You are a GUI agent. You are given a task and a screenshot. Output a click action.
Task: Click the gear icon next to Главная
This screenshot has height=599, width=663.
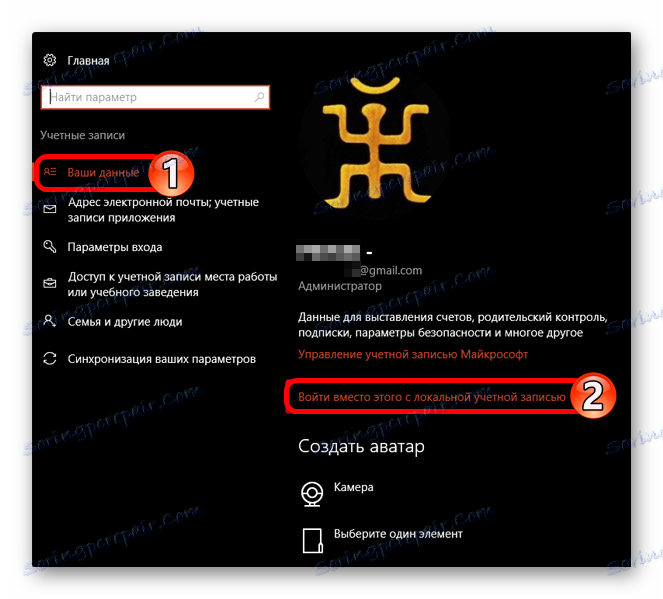coord(50,60)
